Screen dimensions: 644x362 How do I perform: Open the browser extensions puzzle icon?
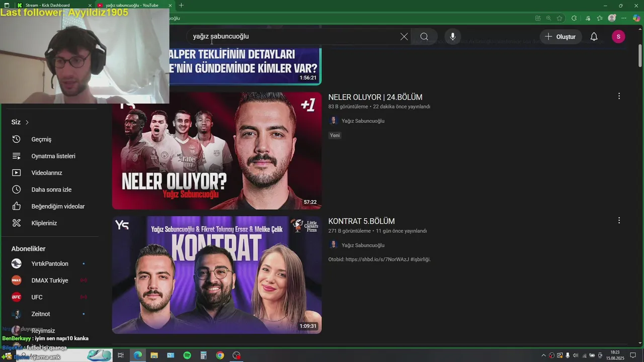574,18
